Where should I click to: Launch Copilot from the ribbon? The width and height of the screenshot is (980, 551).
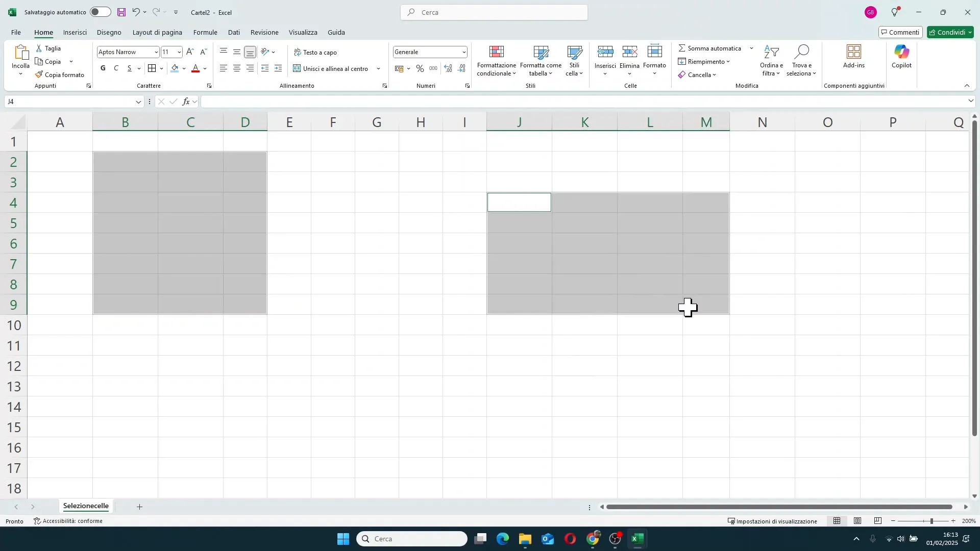(902, 57)
